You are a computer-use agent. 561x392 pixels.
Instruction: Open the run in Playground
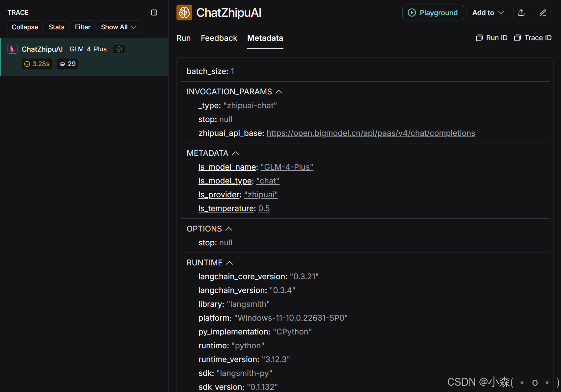point(433,12)
